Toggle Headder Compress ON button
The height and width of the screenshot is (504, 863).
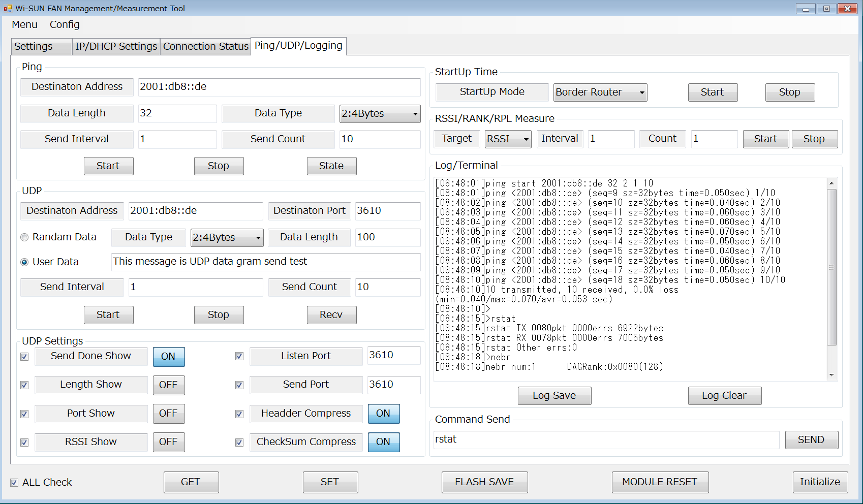pyautogui.click(x=383, y=414)
